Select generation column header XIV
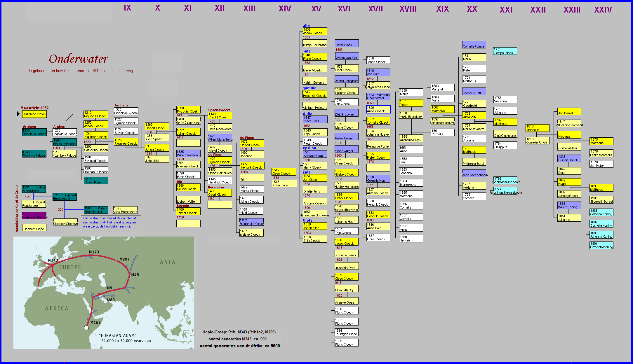This screenshot has height=364, width=633. click(285, 9)
